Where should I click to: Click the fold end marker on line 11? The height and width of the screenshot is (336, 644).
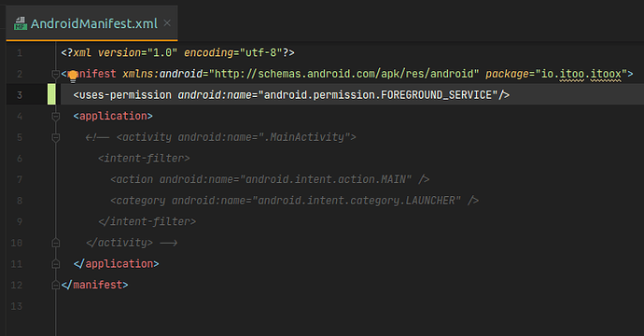point(56,264)
